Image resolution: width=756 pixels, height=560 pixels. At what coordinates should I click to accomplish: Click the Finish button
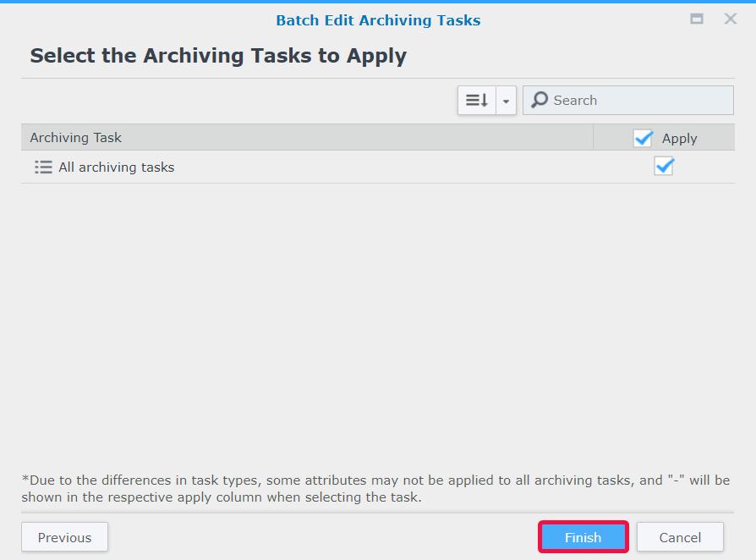[x=583, y=537]
